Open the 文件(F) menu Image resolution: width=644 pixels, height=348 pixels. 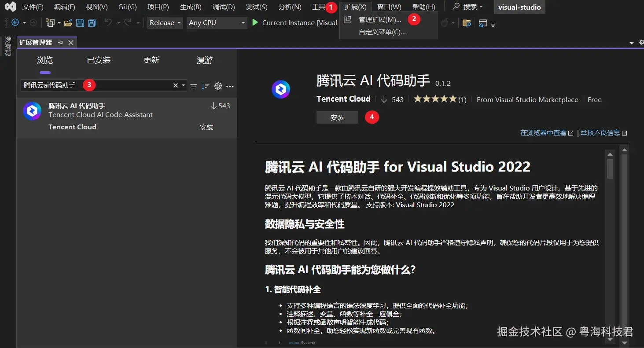click(x=33, y=7)
